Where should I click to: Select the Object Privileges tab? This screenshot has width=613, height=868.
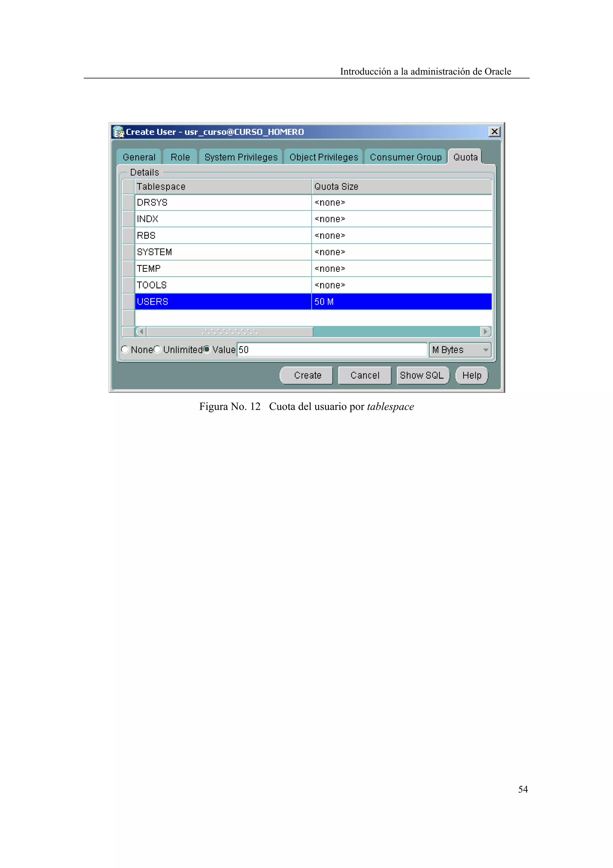(324, 157)
